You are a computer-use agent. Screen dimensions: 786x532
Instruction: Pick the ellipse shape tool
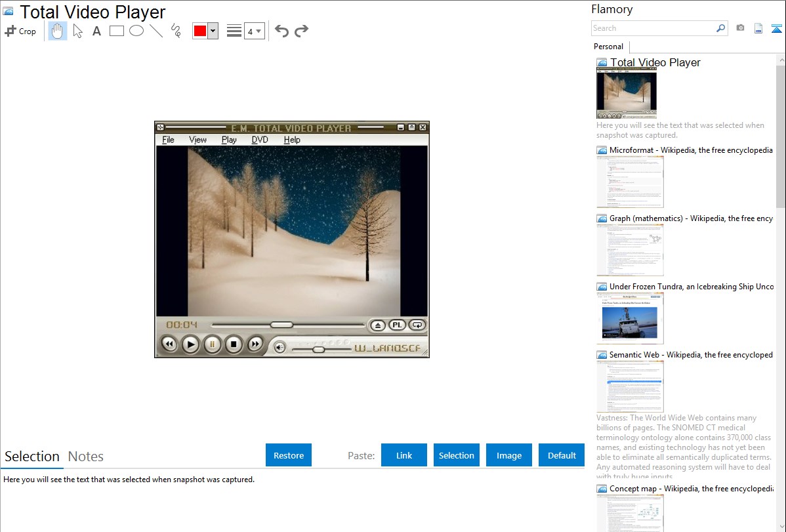(136, 31)
